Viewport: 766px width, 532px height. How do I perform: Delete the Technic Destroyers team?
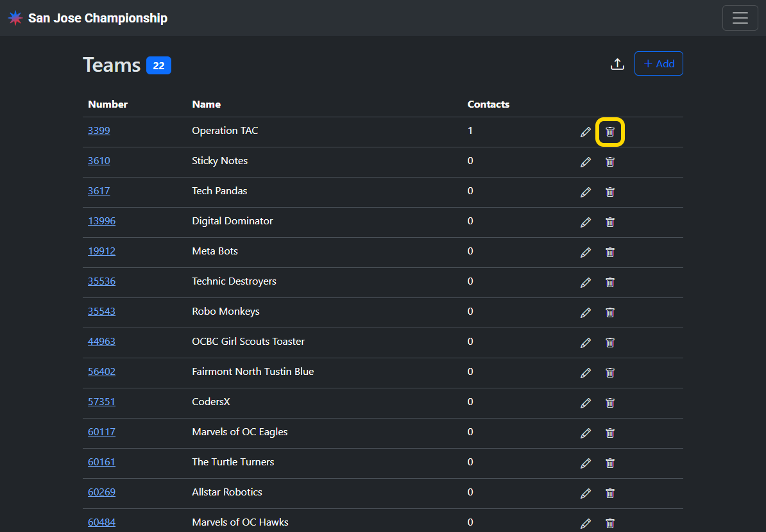pos(610,283)
